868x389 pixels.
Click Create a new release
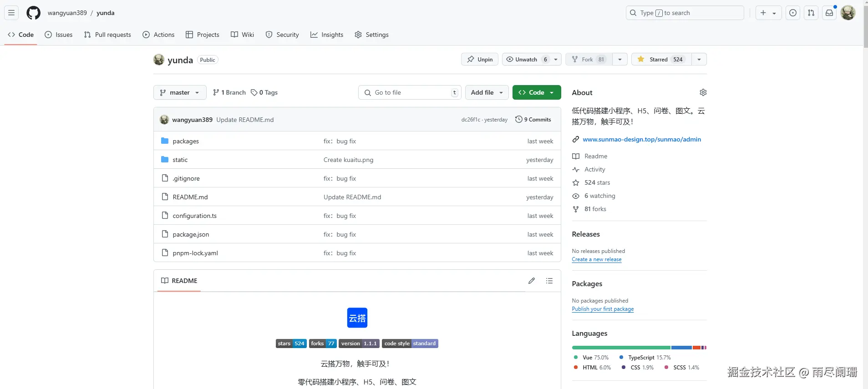597,259
